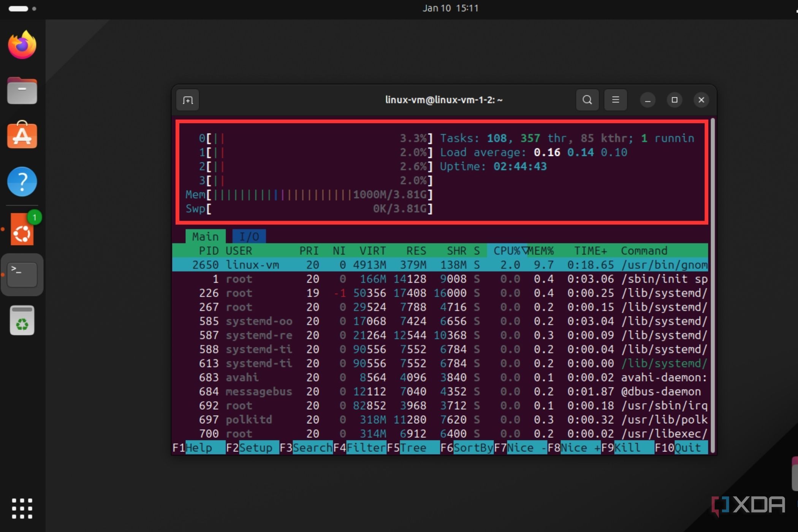The image size is (798, 532).
Task: Click F2 Setup in htop footer
Action: 252,448
